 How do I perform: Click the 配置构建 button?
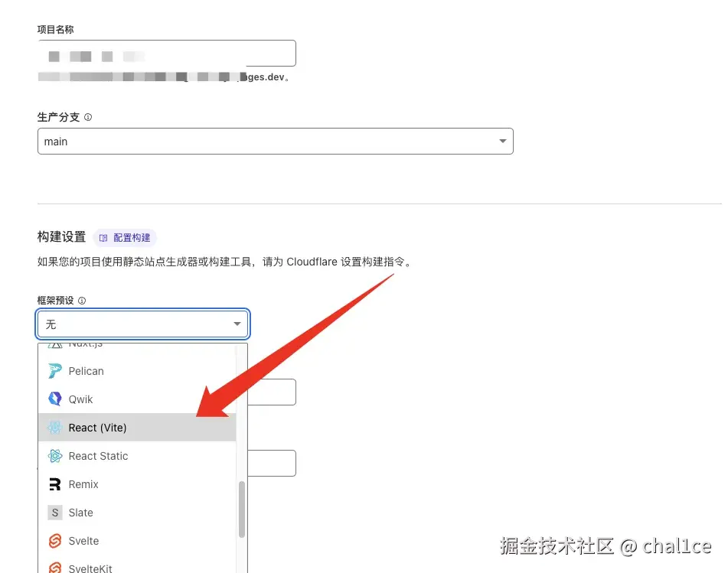(125, 237)
